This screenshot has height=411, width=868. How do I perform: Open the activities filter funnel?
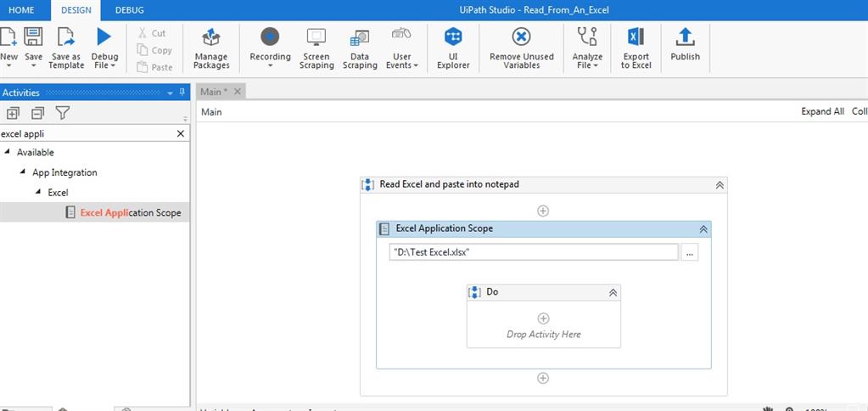point(63,113)
